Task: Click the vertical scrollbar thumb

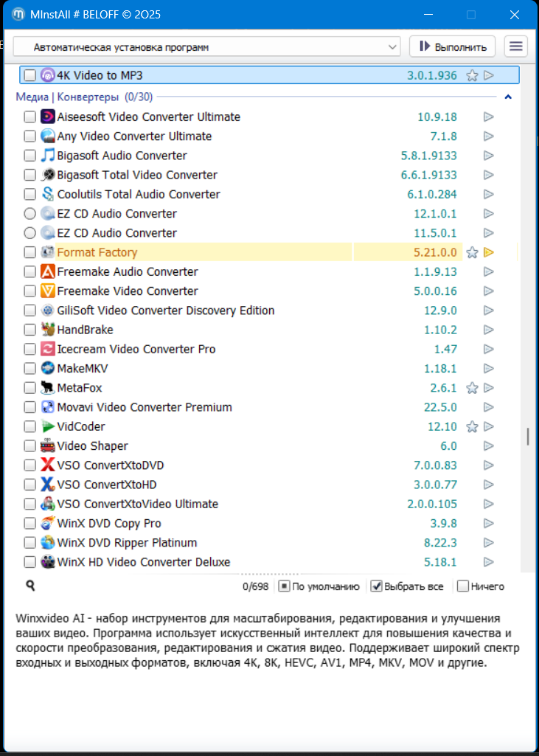Action: [x=527, y=437]
